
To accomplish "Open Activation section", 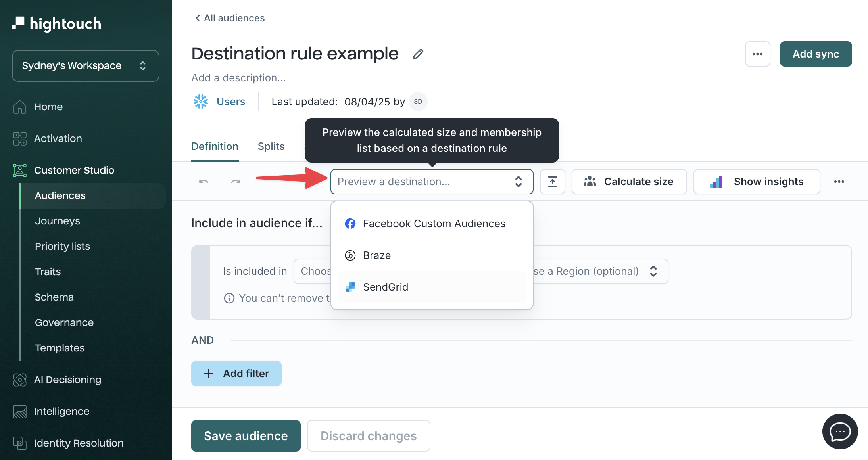I will coord(58,138).
